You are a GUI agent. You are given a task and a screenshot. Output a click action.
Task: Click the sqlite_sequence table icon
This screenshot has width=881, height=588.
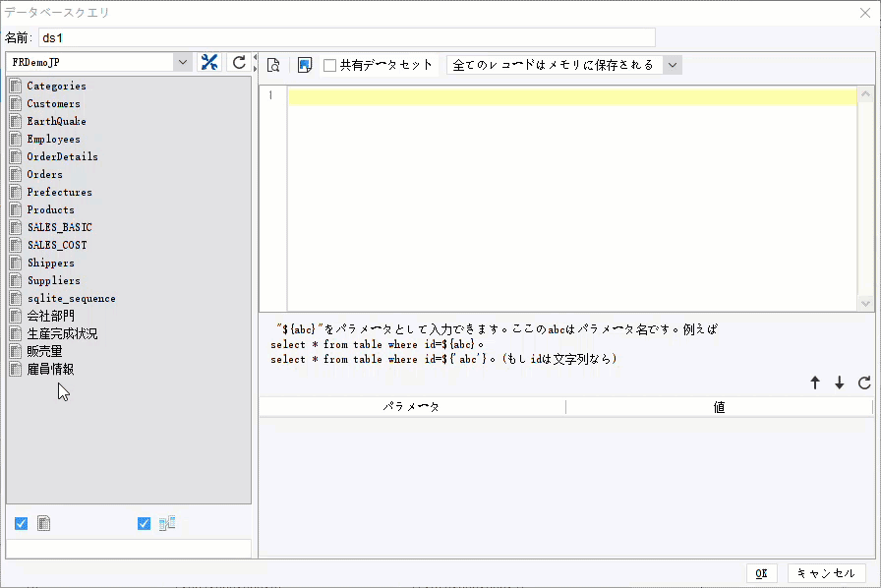coord(16,299)
